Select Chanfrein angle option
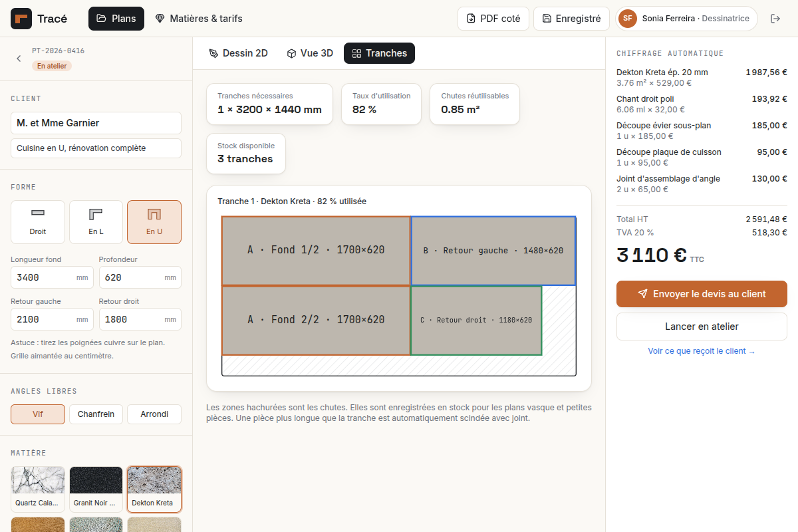 pyautogui.click(x=96, y=414)
